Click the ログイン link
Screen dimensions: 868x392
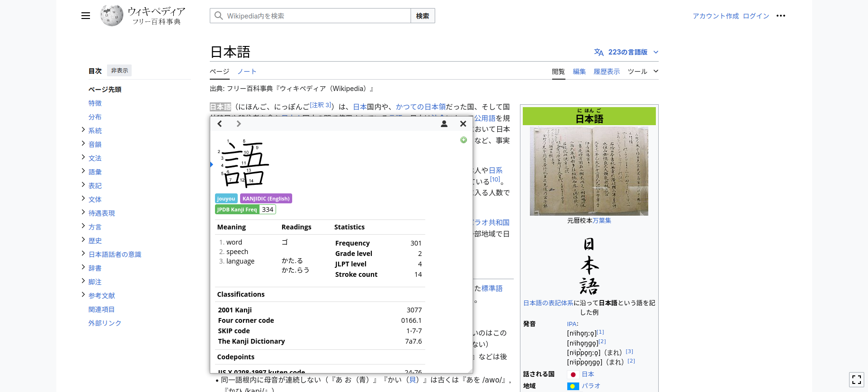(x=756, y=16)
